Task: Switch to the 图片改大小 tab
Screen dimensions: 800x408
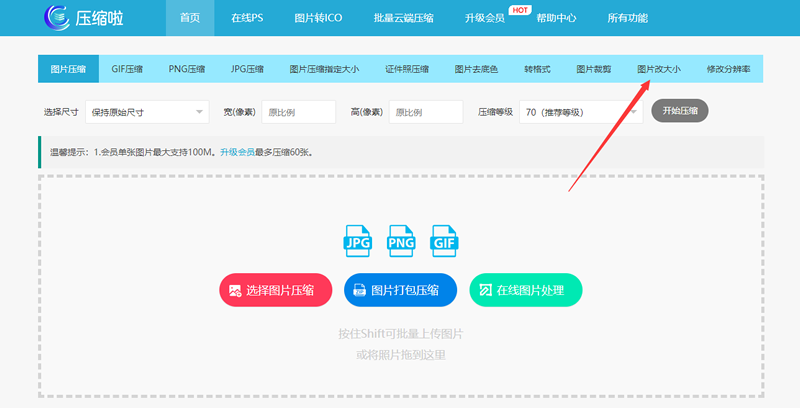Action: (659, 69)
